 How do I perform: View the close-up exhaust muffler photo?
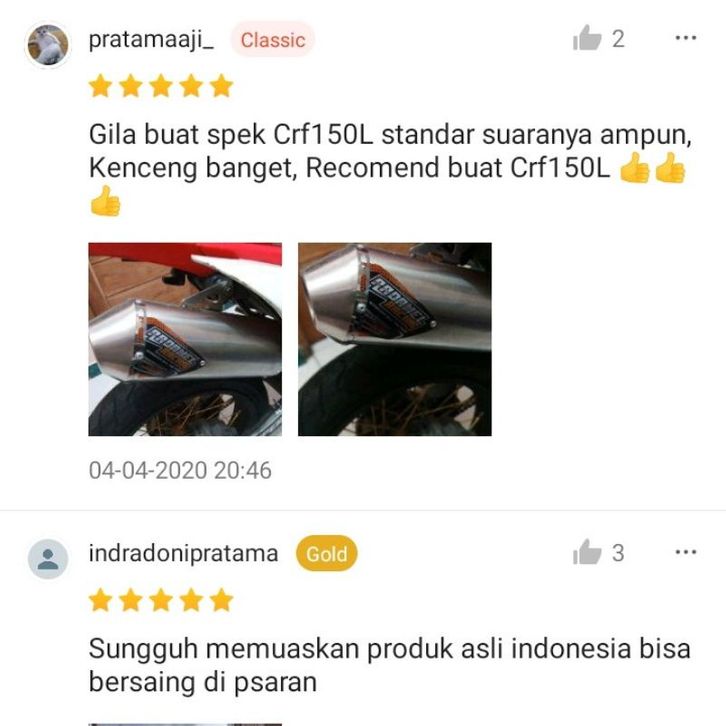coord(394,339)
